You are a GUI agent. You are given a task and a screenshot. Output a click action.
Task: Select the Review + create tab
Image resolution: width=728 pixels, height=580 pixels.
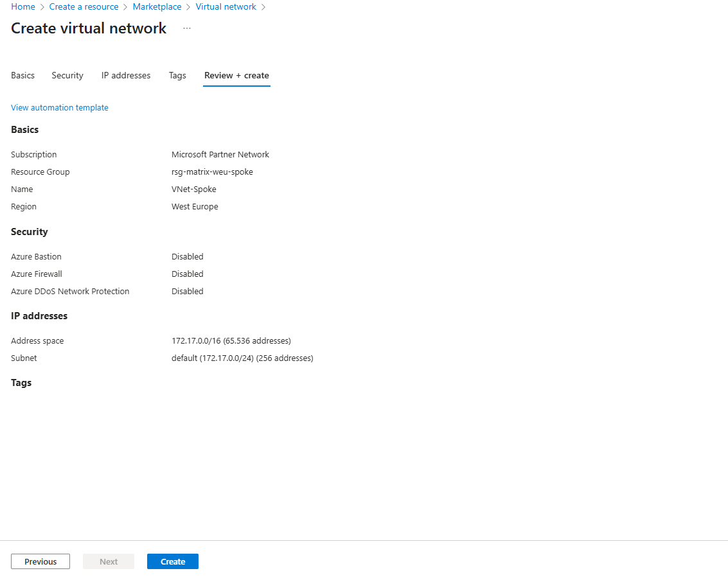(236, 75)
